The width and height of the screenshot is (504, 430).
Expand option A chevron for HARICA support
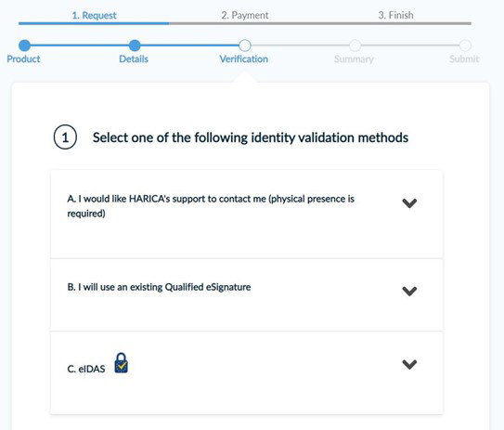(409, 203)
